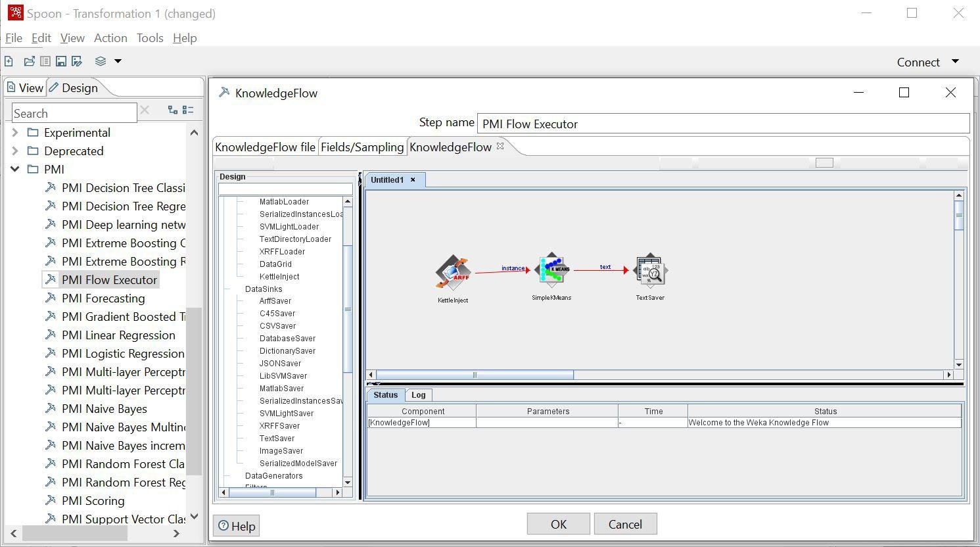The height and width of the screenshot is (547, 980).
Task: Click the PMI Scoring step icon
Action: click(x=50, y=500)
